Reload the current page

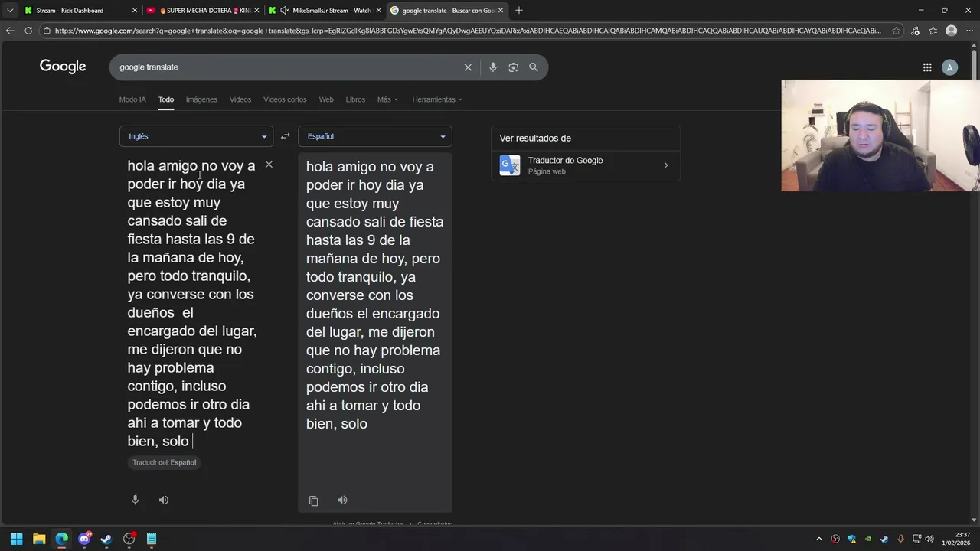28,31
